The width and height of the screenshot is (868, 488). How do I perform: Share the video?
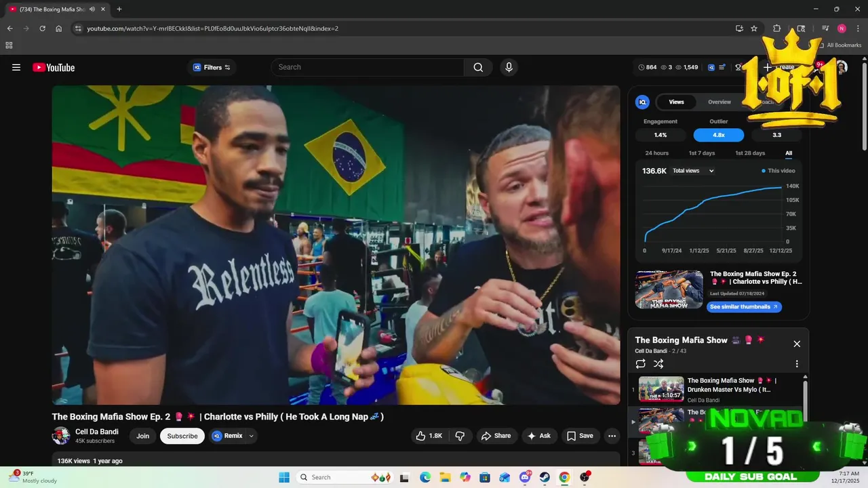[496, 436]
